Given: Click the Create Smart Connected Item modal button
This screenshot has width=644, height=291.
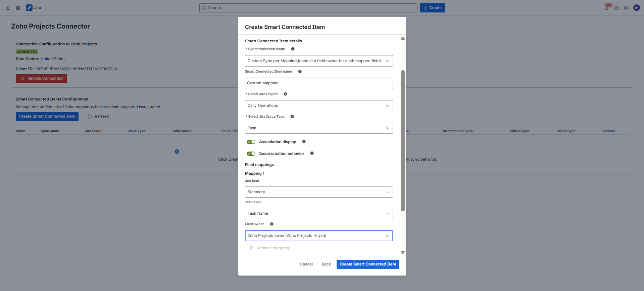Looking at the screenshot, I should [368, 264].
